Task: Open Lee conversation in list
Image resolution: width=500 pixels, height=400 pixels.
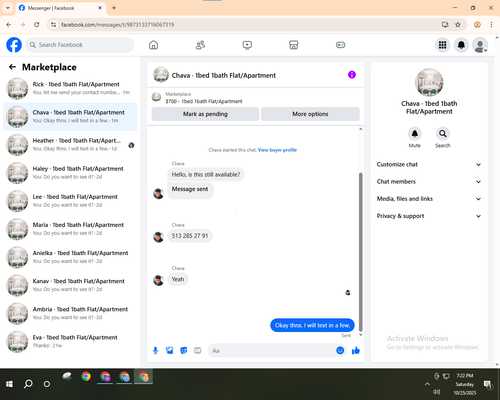Action: point(70,201)
